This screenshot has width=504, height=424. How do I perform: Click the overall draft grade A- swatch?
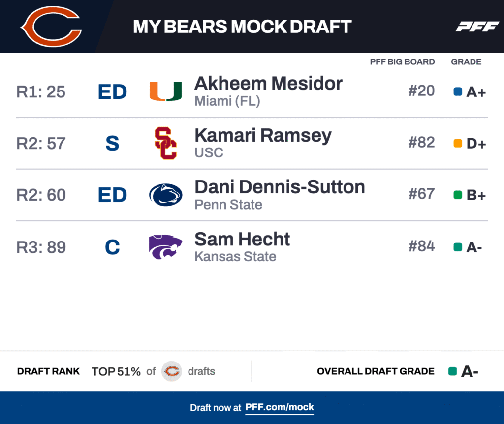tap(453, 371)
